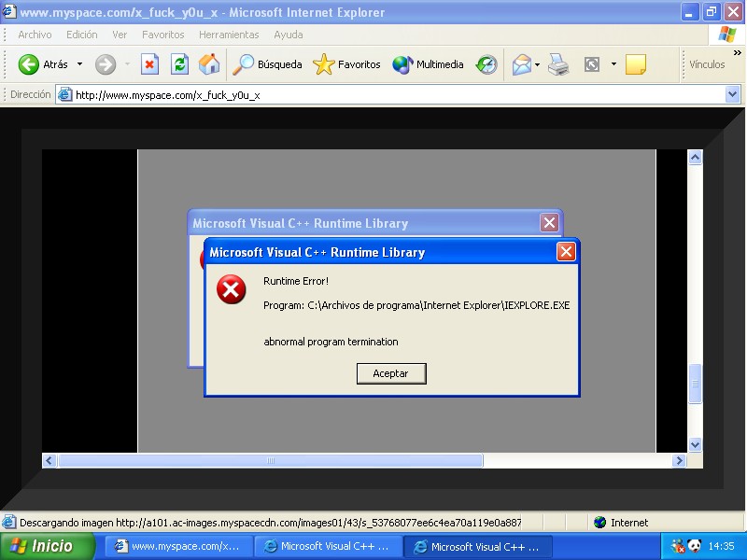The height and width of the screenshot is (560, 747).
Task: Open the History clock icon
Action: point(486,64)
